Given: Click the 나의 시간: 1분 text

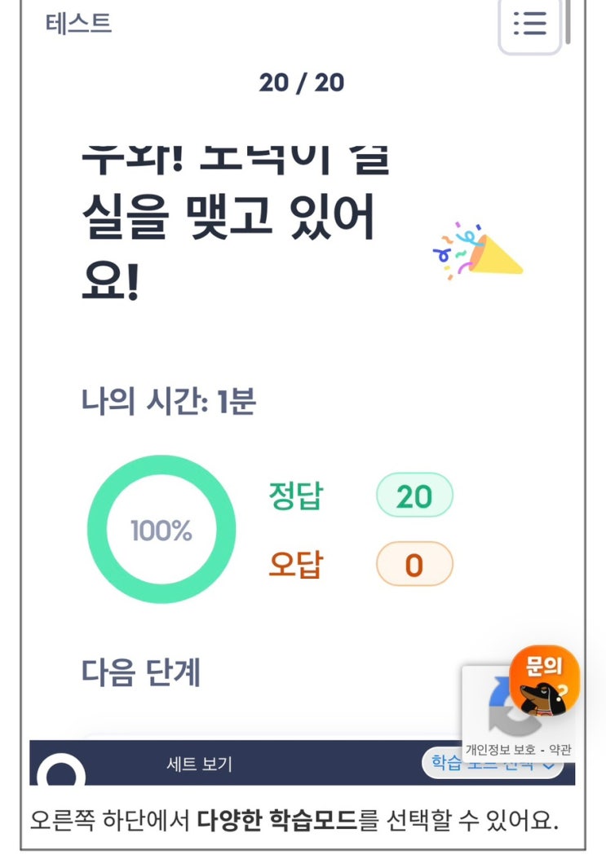Looking at the screenshot, I should [x=169, y=401].
